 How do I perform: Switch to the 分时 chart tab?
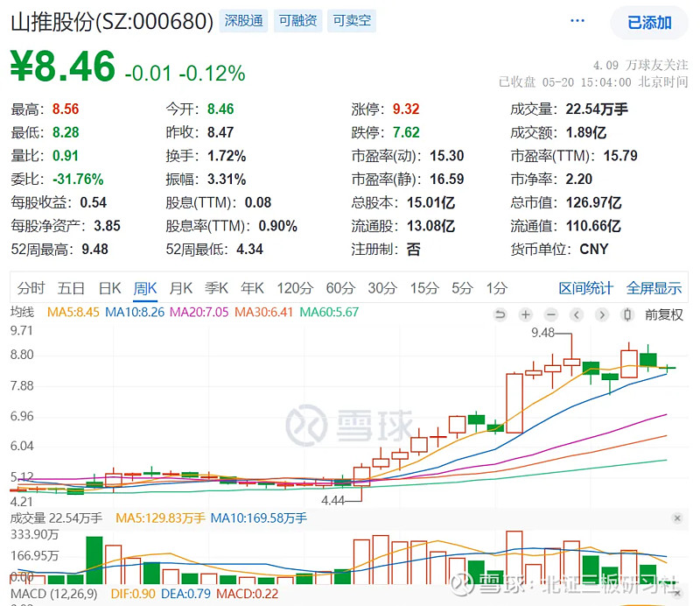31,288
